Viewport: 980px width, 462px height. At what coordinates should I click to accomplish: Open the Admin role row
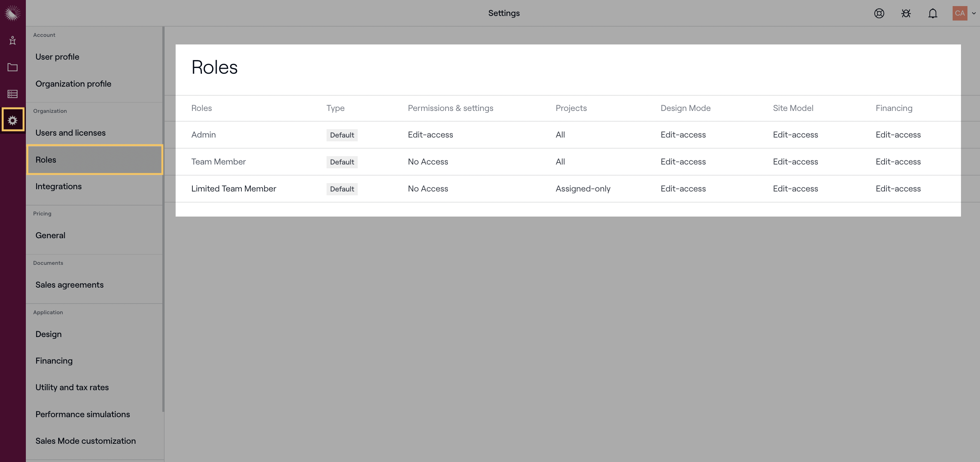[203, 134]
